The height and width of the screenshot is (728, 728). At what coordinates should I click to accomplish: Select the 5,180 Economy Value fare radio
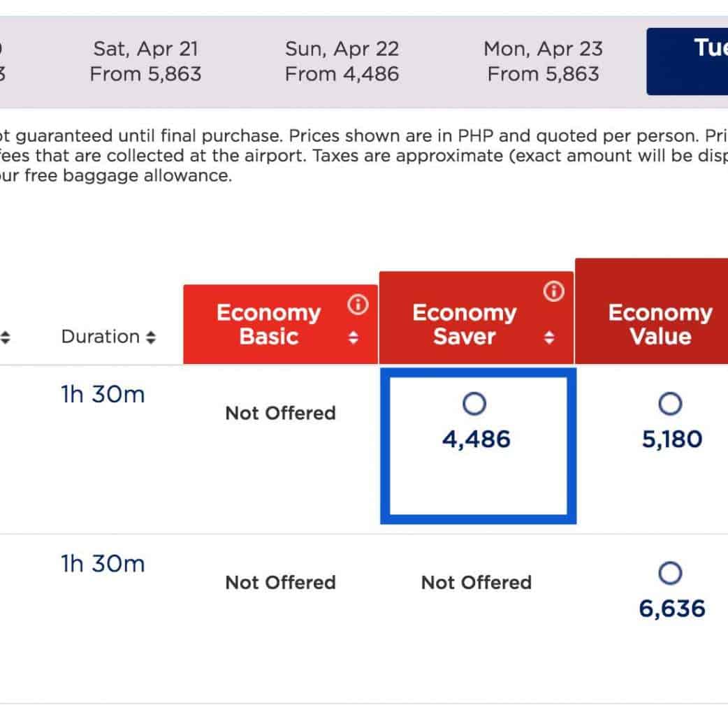(670, 403)
